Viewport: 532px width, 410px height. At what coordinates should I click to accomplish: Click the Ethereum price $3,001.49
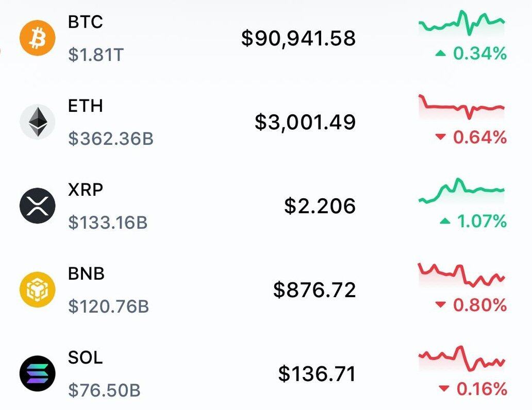(305, 122)
